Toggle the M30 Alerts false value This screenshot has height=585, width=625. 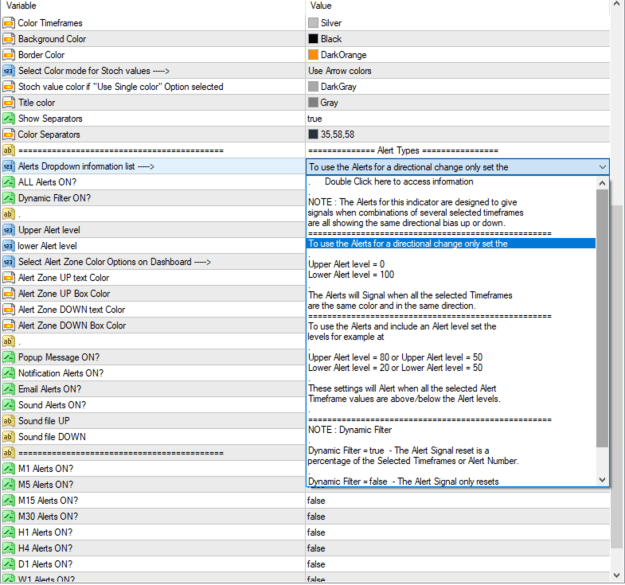(x=316, y=517)
